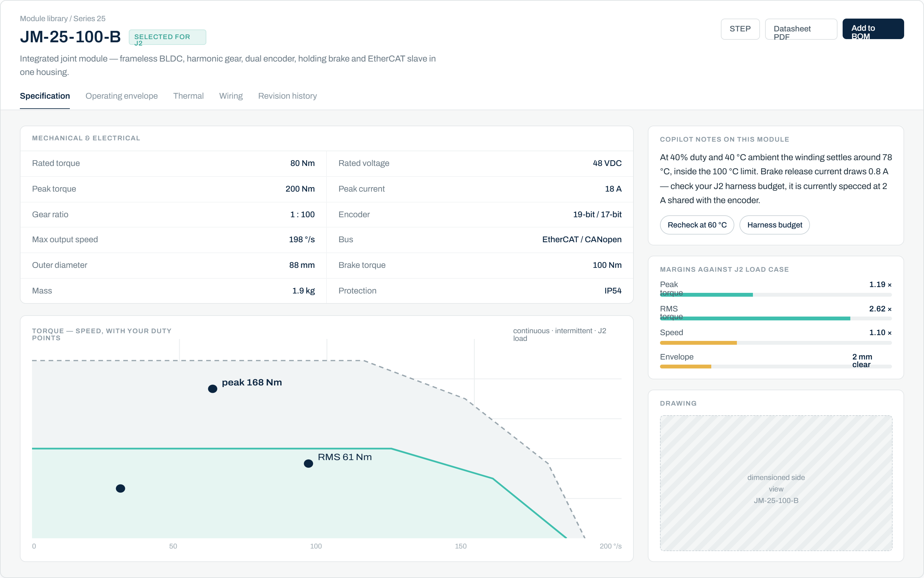The width and height of the screenshot is (924, 578).
Task: Click the SELECTED FOR J2 badge
Action: pyautogui.click(x=167, y=37)
